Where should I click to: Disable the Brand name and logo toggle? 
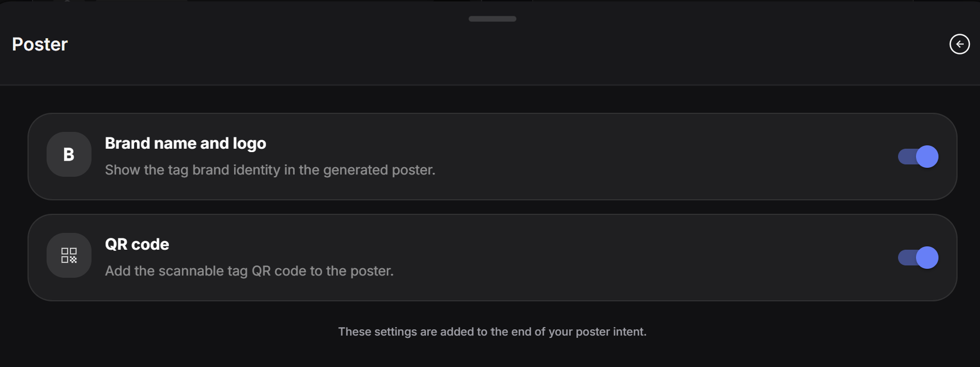tap(918, 157)
